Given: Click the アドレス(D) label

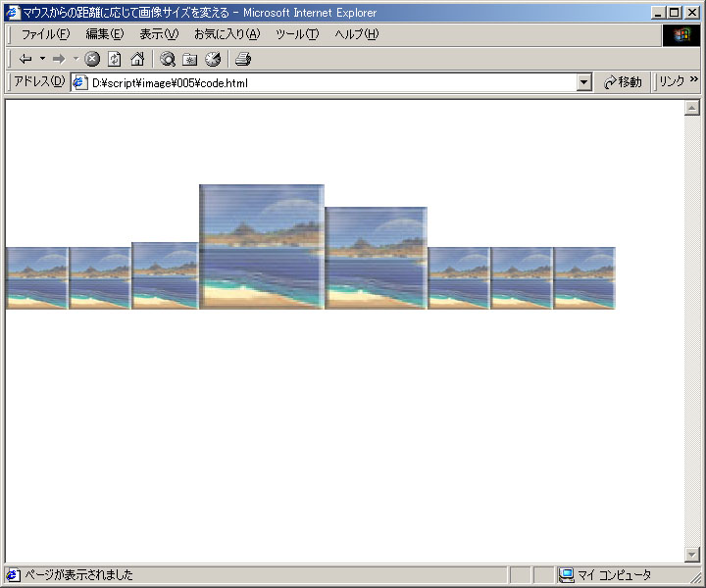Looking at the screenshot, I should pyautogui.click(x=39, y=81).
